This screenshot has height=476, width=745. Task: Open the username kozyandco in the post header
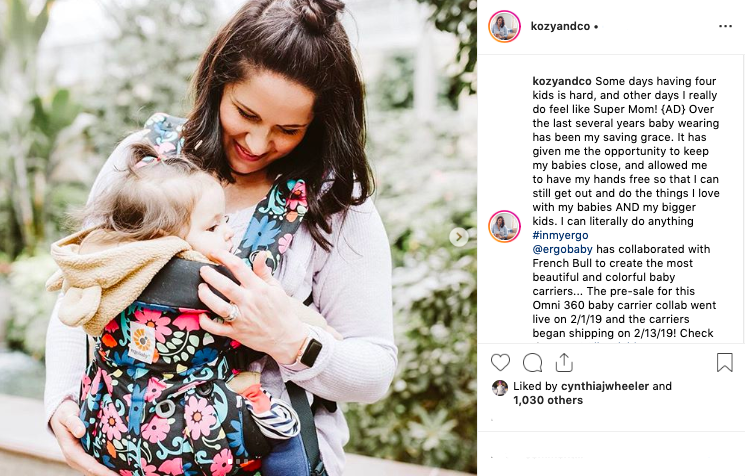pos(560,26)
